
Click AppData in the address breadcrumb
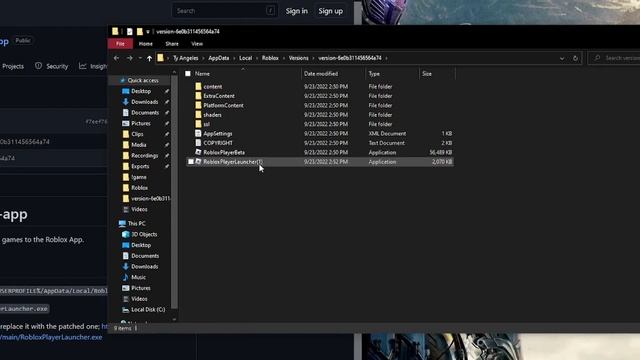point(219,58)
